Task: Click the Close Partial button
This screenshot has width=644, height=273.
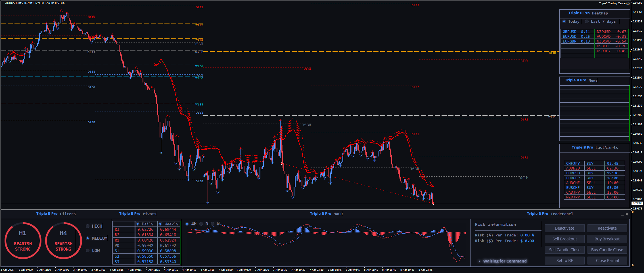Action: pos(607,261)
